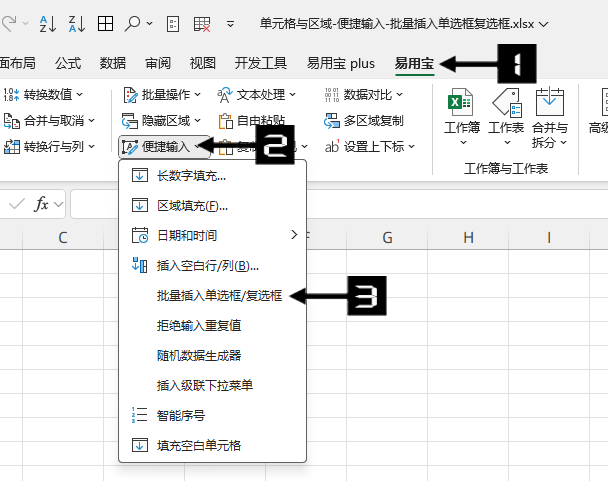The image size is (608, 481).
Task: Select column G header
Action: pos(387,237)
